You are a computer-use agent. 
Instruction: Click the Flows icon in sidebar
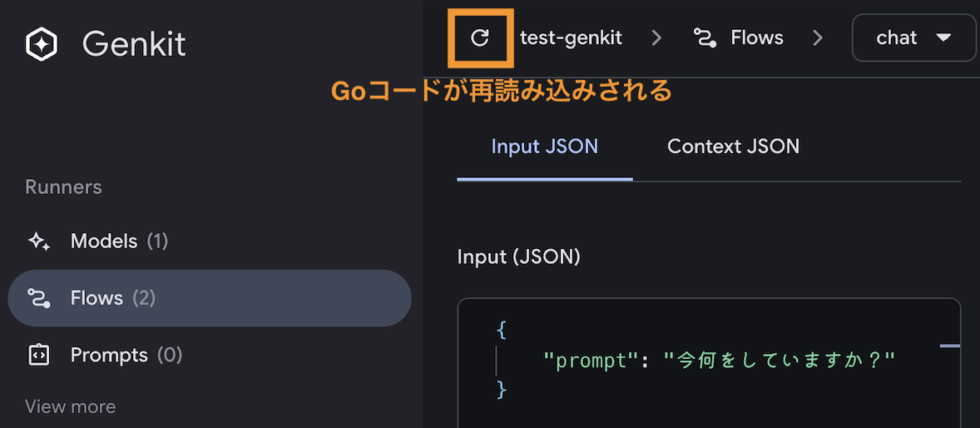click(x=39, y=298)
